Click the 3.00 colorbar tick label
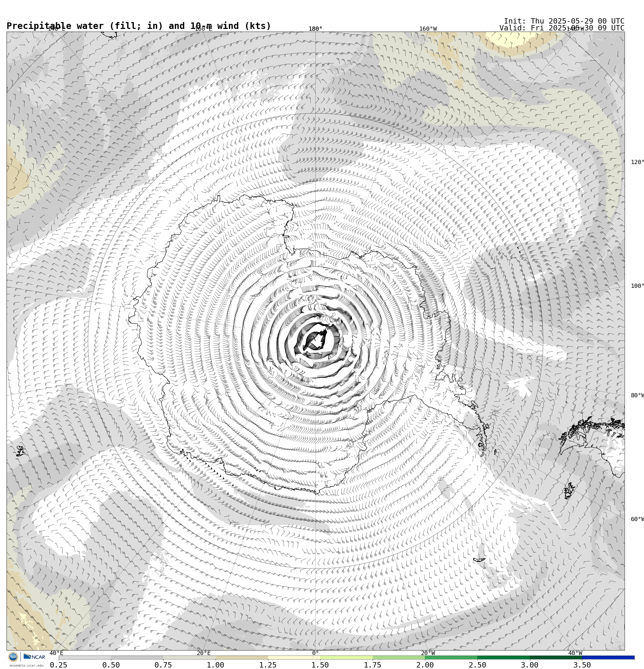644x669 pixels. click(530, 665)
